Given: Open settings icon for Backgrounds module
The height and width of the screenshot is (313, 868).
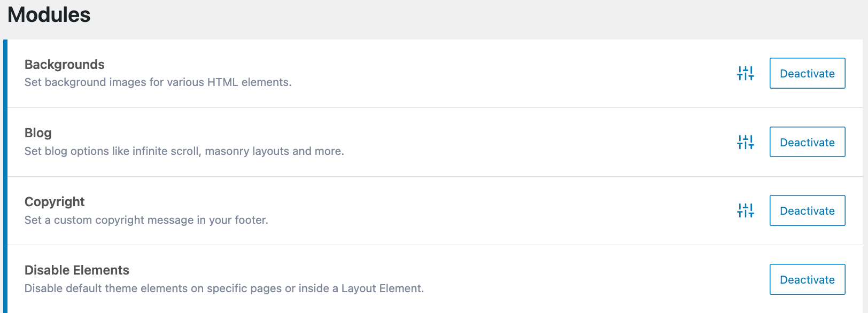Looking at the screenshot, I should [x=745, y=73].
